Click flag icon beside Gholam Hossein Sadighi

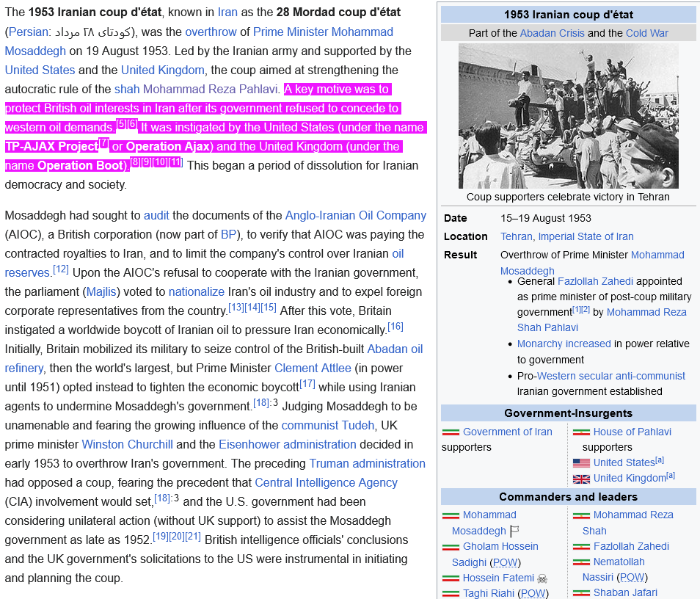coord(451,547)
